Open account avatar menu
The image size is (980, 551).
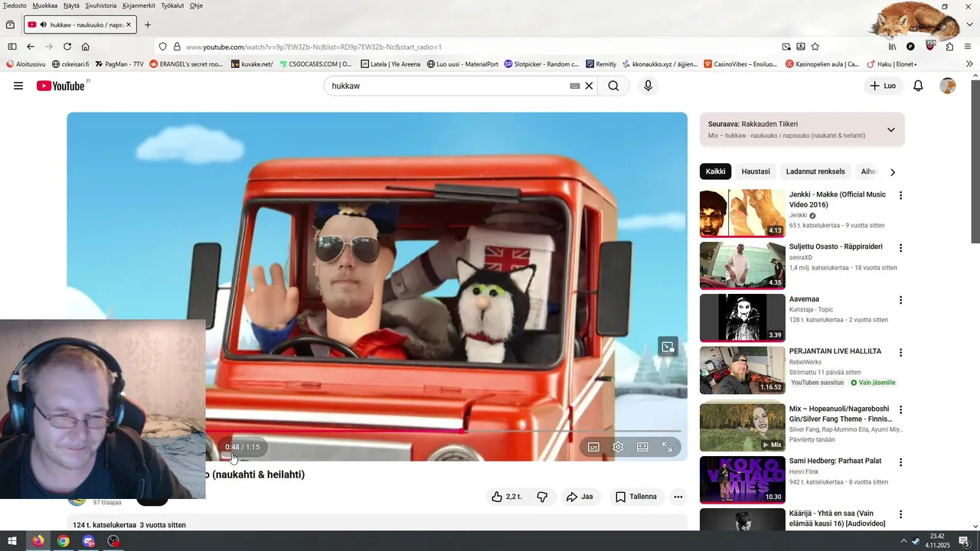pos(948,86)
